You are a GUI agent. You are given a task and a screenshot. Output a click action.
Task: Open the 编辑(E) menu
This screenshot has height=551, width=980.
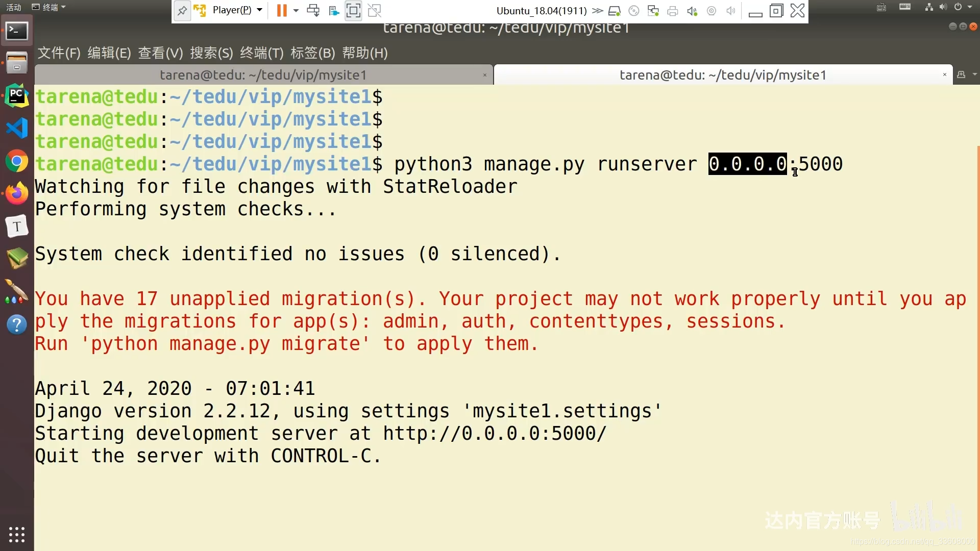109,53
